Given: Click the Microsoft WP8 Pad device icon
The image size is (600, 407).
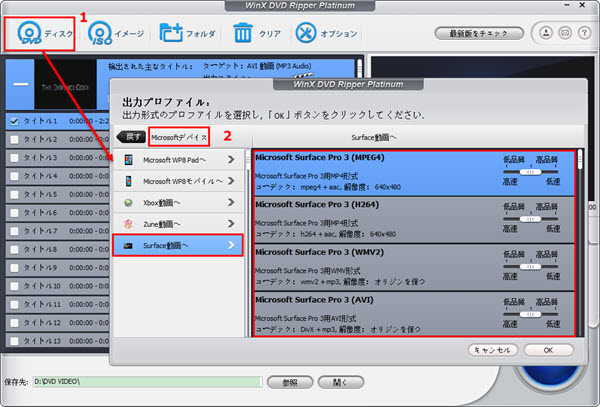Looking at the screenshot, I should (129, 160).
